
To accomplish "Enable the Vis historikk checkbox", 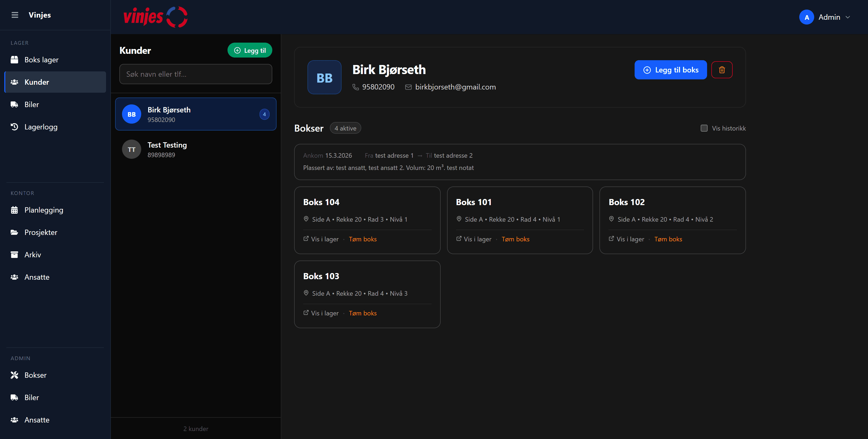I will (704, 128).
